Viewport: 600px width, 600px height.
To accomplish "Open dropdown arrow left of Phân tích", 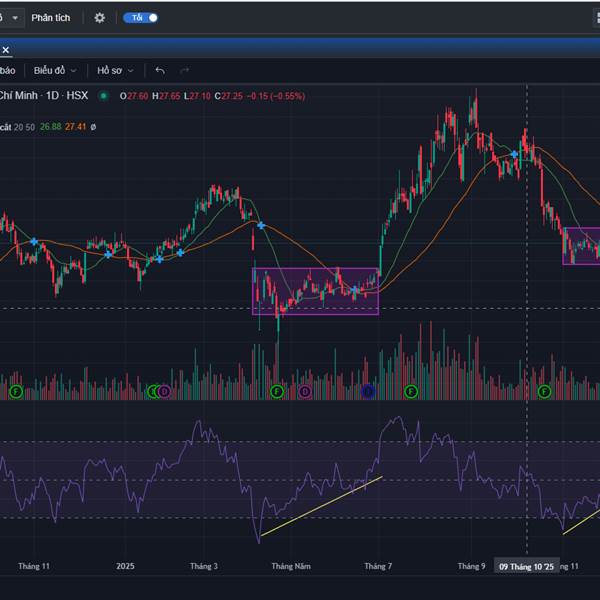I will pos(14,18).
